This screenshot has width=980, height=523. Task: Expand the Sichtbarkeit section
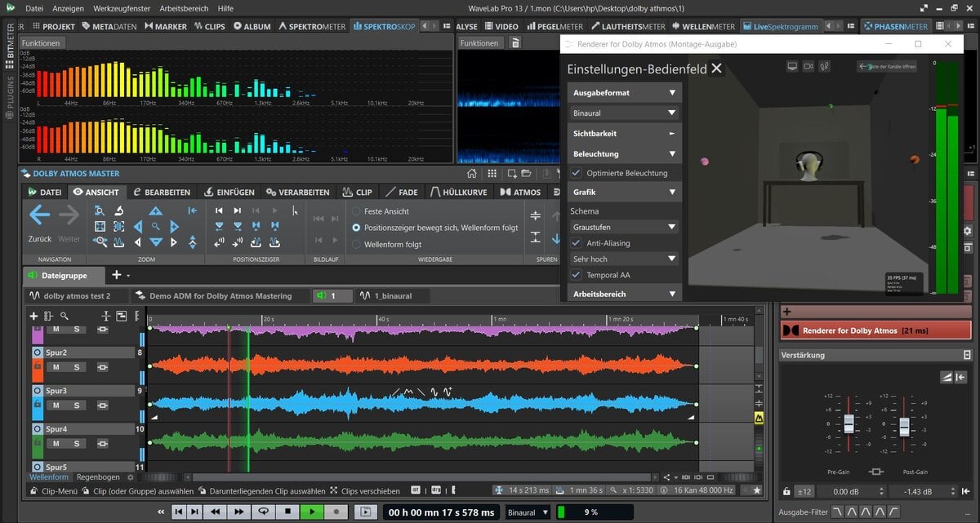pyautogui.click(x=625, y=133)
